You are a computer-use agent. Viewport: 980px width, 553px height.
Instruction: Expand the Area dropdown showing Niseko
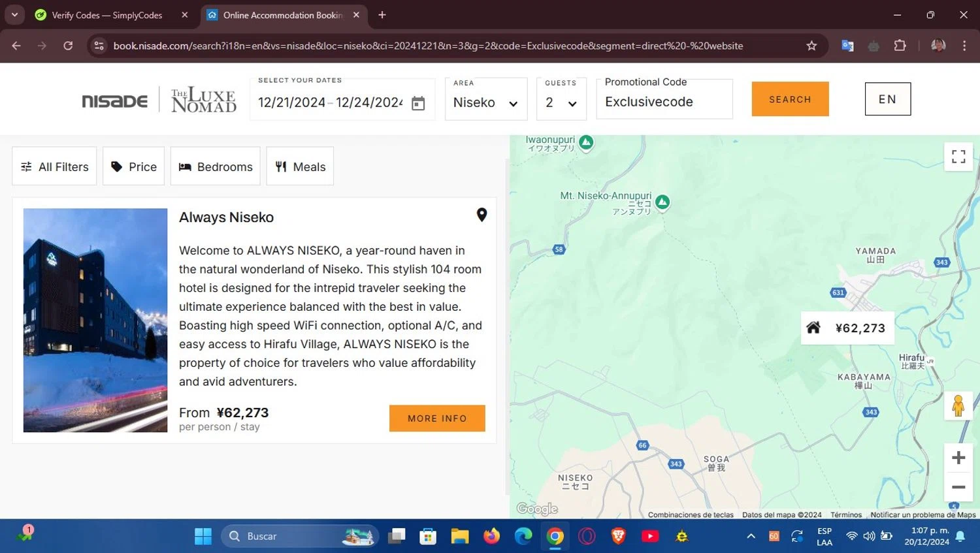click(486, 99)
